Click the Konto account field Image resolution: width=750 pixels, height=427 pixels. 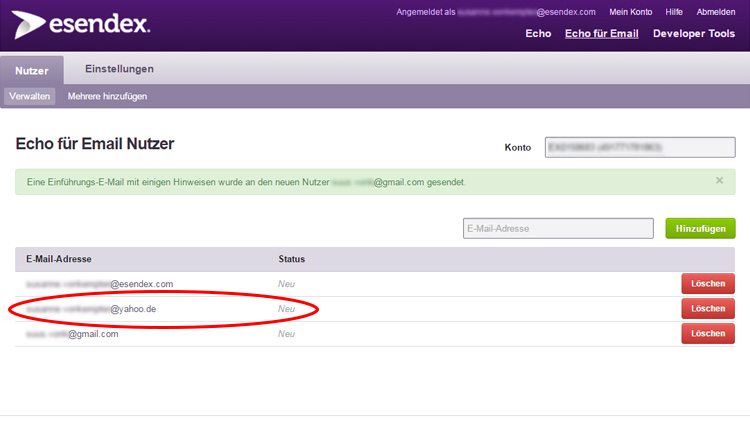639,148
